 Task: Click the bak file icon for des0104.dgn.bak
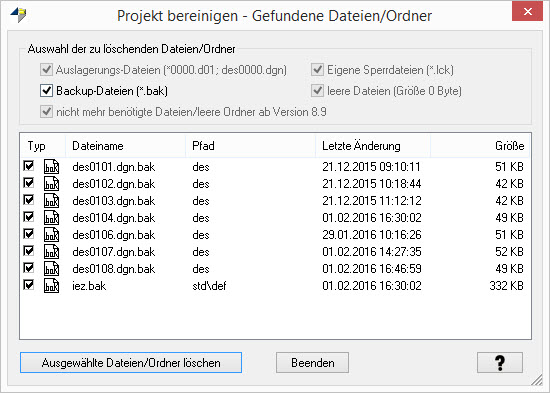[51, 218]
